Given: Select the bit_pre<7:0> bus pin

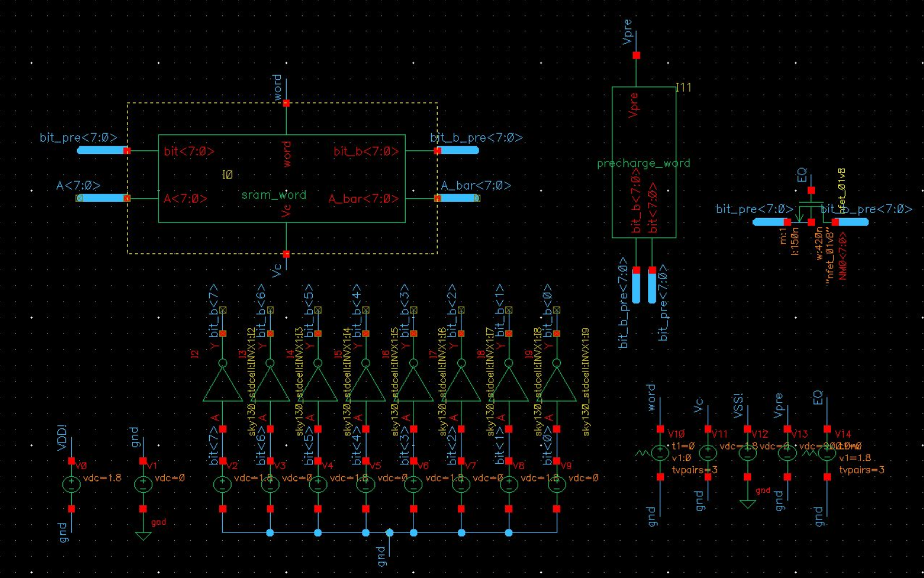Looking at the screenshot, I should (101, 149).
